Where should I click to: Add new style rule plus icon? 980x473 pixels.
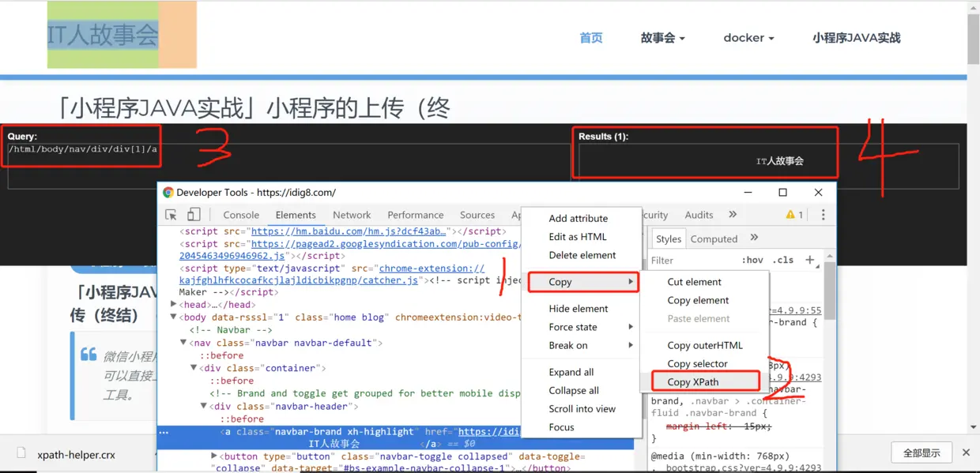pos(809,260)
